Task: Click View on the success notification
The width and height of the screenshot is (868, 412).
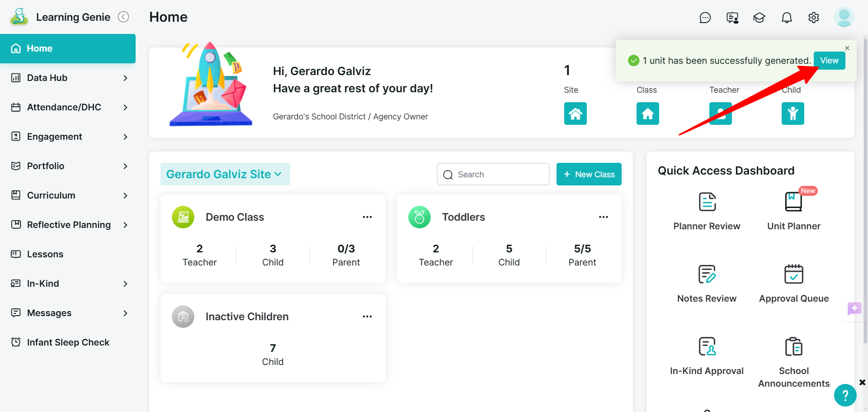Action: click(829, 61)
